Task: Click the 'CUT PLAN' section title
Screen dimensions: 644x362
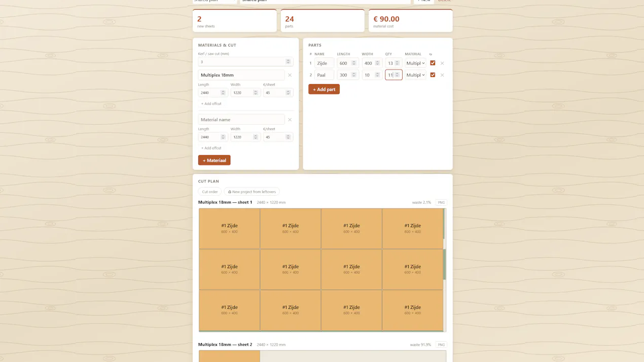Action: pos(208,181)
